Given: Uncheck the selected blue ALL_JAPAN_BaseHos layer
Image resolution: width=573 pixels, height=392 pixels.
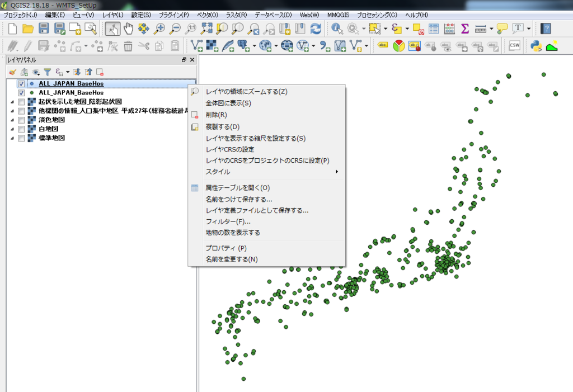Looking at the screenshot, I should click(21, 84).
